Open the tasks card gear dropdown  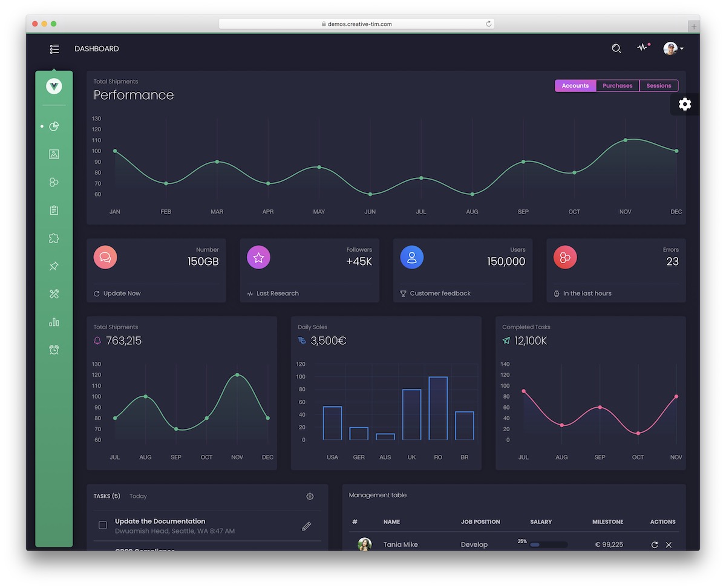310,497
